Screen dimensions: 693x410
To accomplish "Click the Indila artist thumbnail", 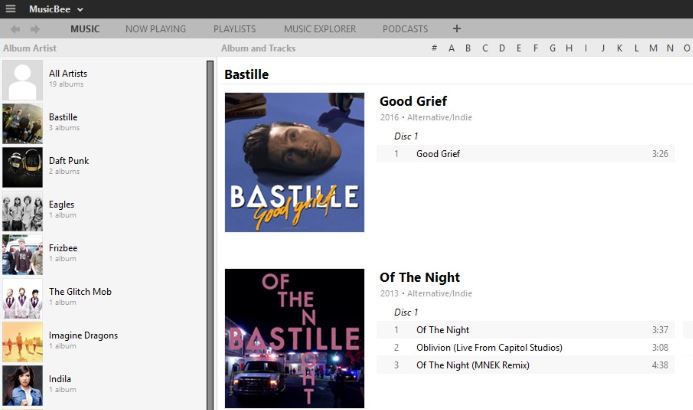I will (x=23, y=385).
